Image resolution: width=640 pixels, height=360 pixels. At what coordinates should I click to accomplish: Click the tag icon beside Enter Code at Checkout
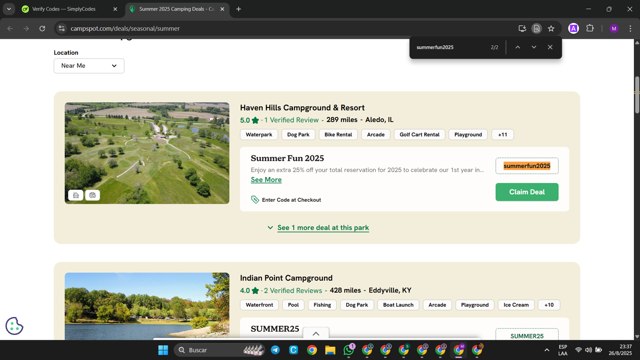tap(255, 200)
